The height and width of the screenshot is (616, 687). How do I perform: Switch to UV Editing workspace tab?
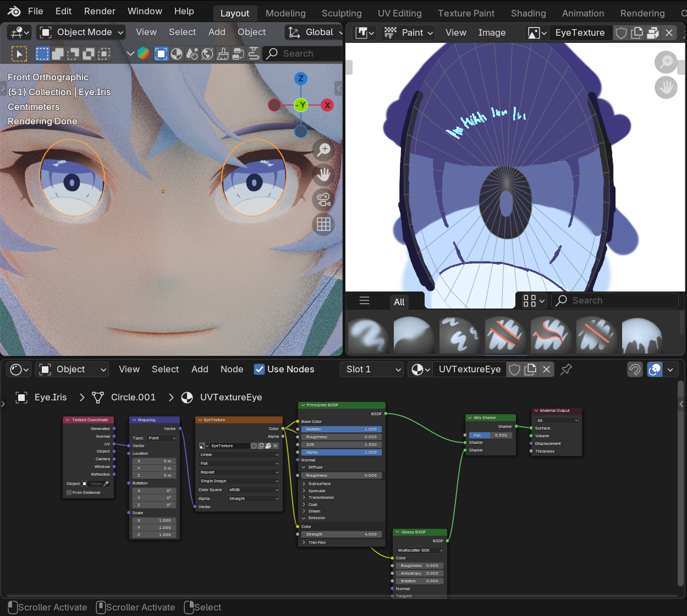[400, 13]
